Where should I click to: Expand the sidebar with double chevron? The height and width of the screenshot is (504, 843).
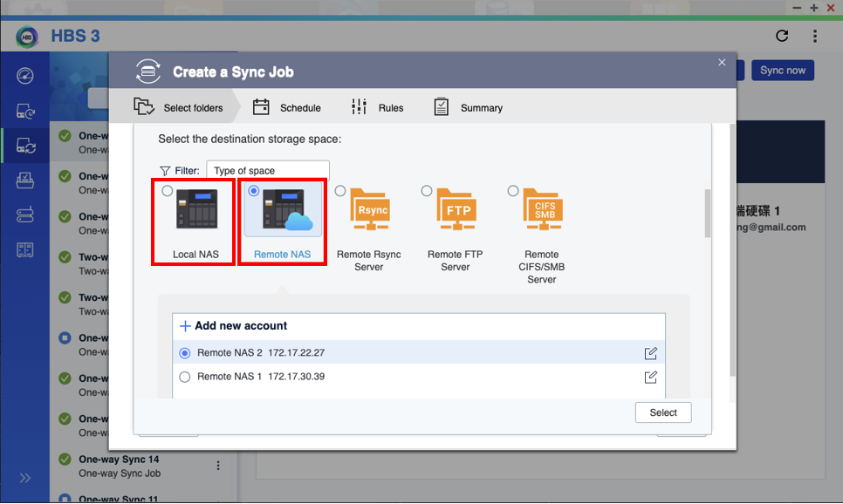click(24, 478)
